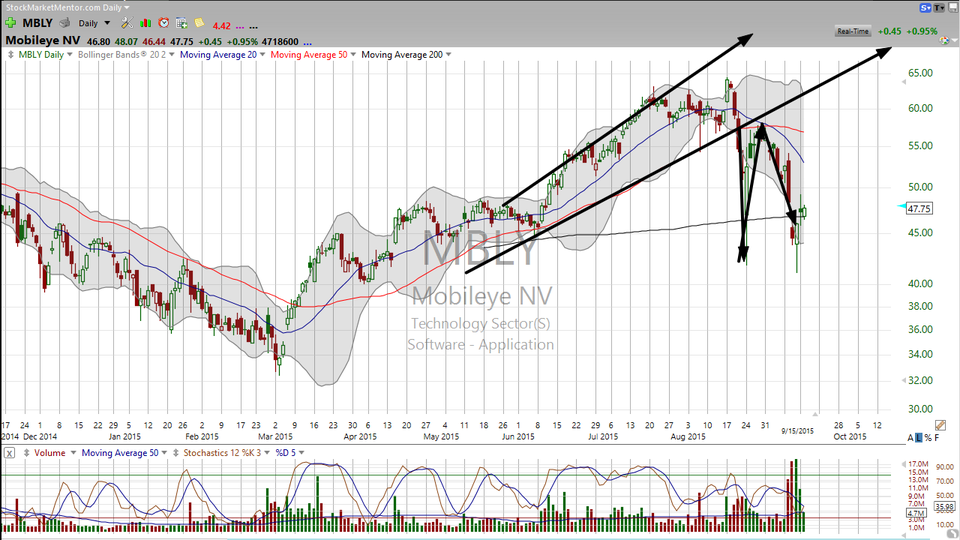960x540 pixels.
Task: Select the A arithmetic scale option
Action: (910, 438)
